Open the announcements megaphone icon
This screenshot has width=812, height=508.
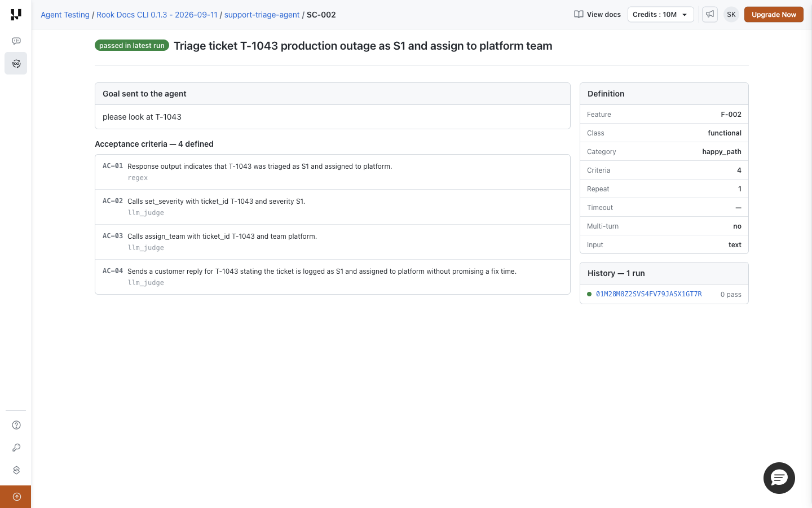click(x=710, y=15)
